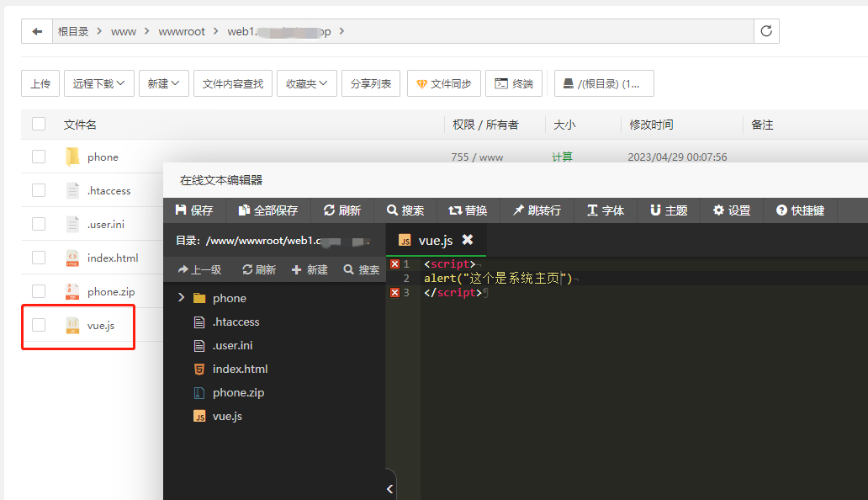Click the error marker on line 3
Viewport: 868px width, 500px height.
394,292
